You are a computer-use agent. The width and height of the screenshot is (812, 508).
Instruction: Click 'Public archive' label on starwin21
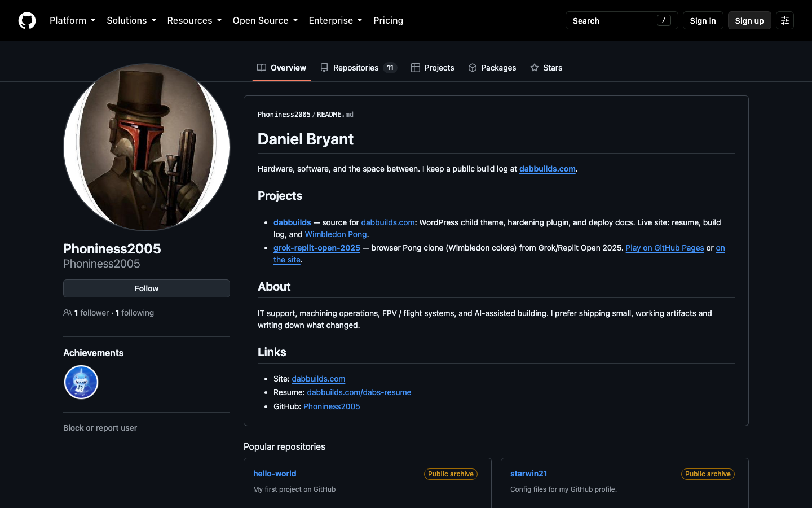(x=708, y=474)
